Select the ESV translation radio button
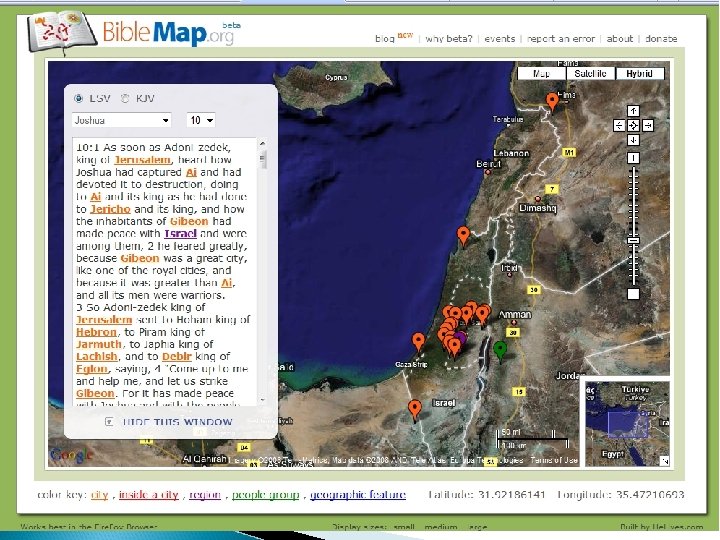720x540 pixels. 79,98
